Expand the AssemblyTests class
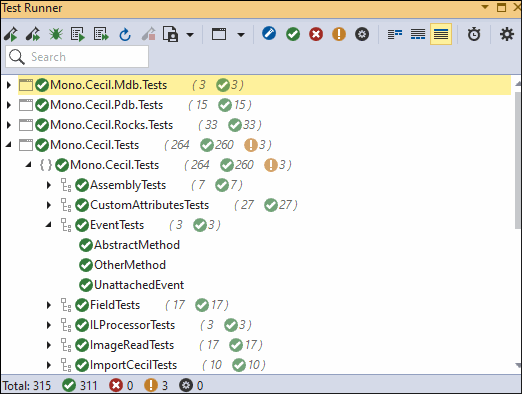 (49, 185)
